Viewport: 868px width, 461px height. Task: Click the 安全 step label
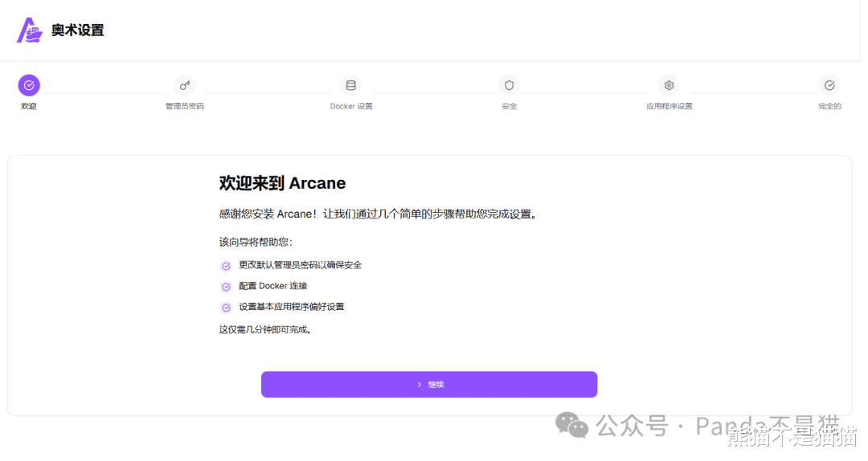coord(510,106)
